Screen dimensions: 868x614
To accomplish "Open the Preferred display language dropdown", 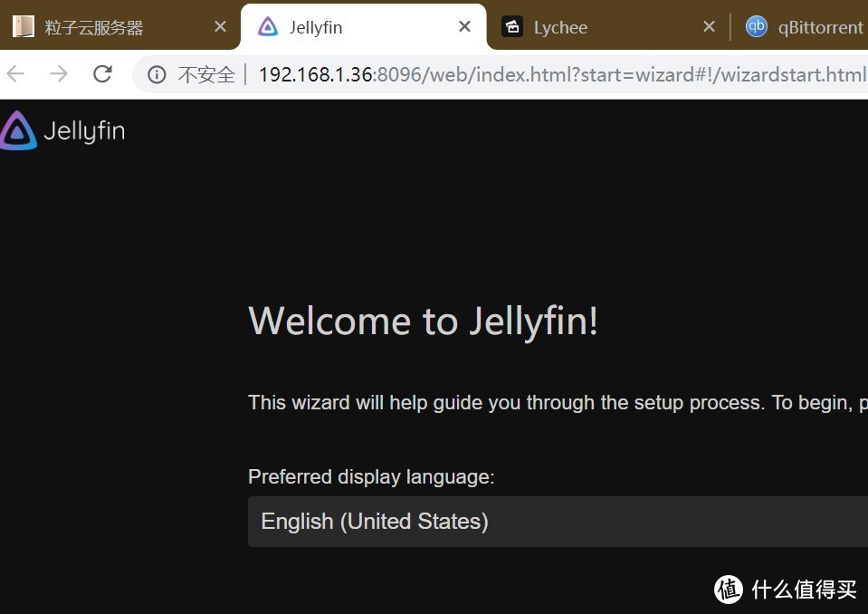I will coord(558,522).
